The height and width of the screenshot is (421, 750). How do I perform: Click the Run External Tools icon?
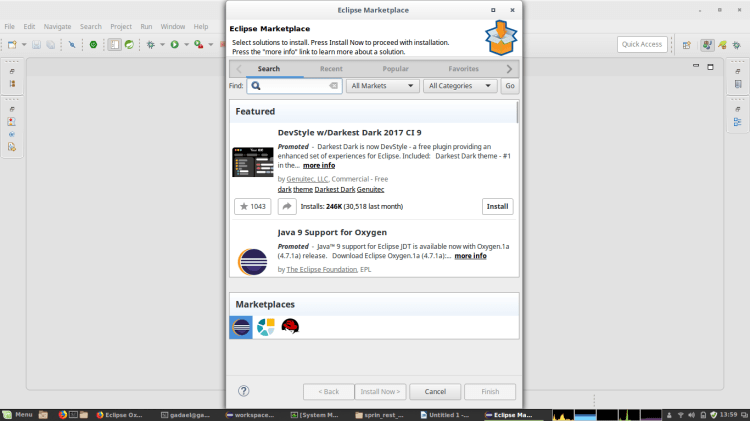(x=199, y=44)
